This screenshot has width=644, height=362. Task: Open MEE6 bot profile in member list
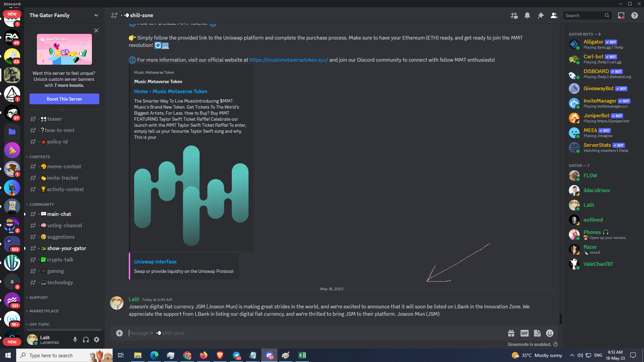point(603,133)
